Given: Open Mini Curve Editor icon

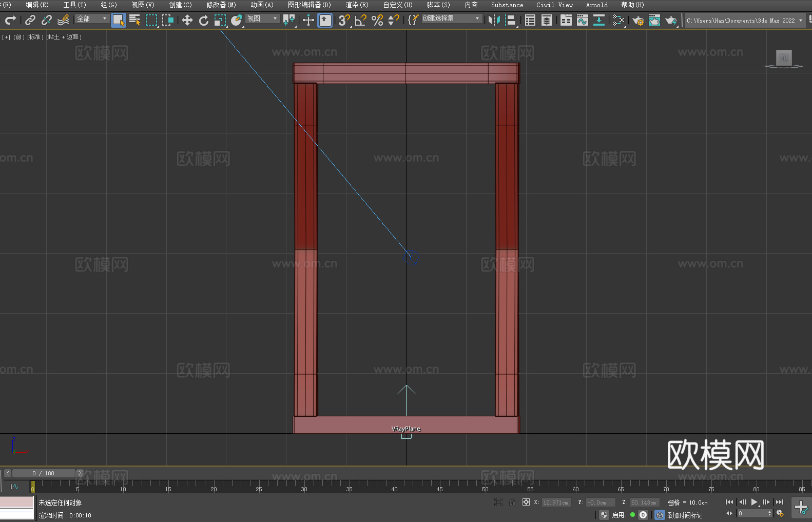Looking at the screenshot, I should tap(14, 487).
